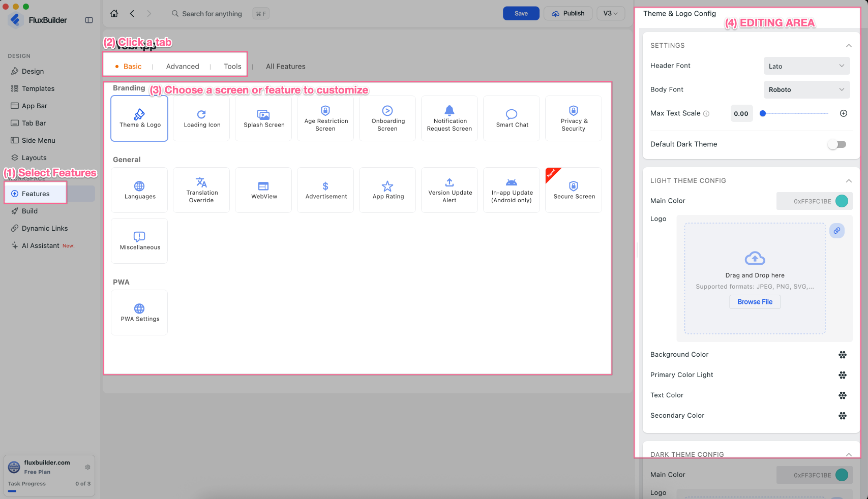Open the V3 version dropdown
868x499 pixels.
(x=610, y=14)
